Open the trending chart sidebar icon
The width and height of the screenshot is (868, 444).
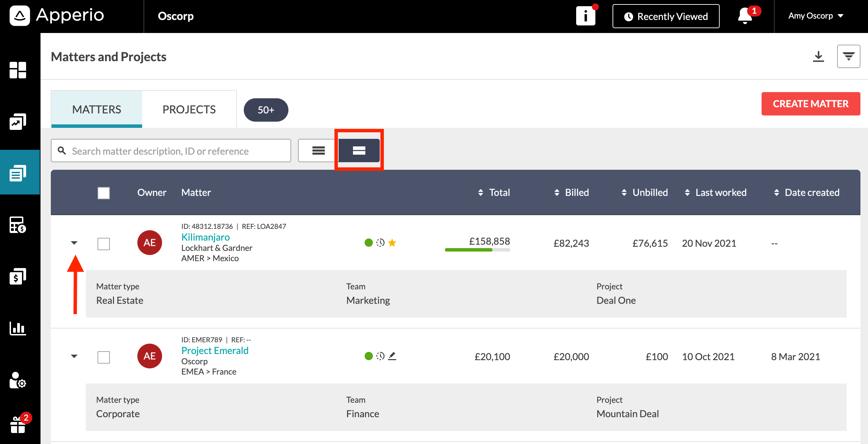click(x=18, y=122)
